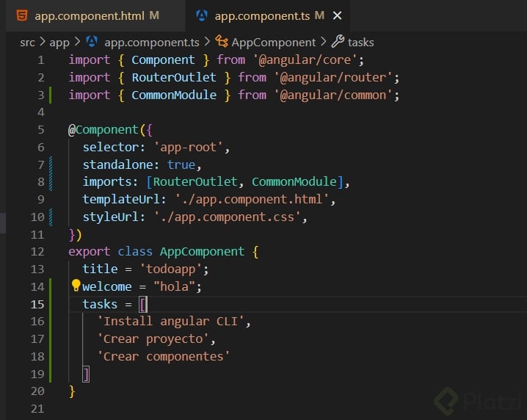Click the app.component.ts breadcrumb item
The image size is (527, 420).
point(152,43)
